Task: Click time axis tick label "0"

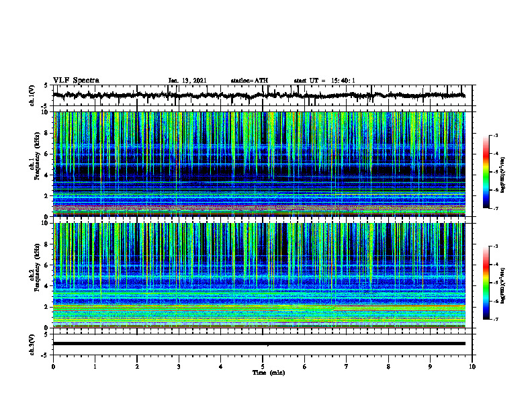Action: [x=53, y=367]
